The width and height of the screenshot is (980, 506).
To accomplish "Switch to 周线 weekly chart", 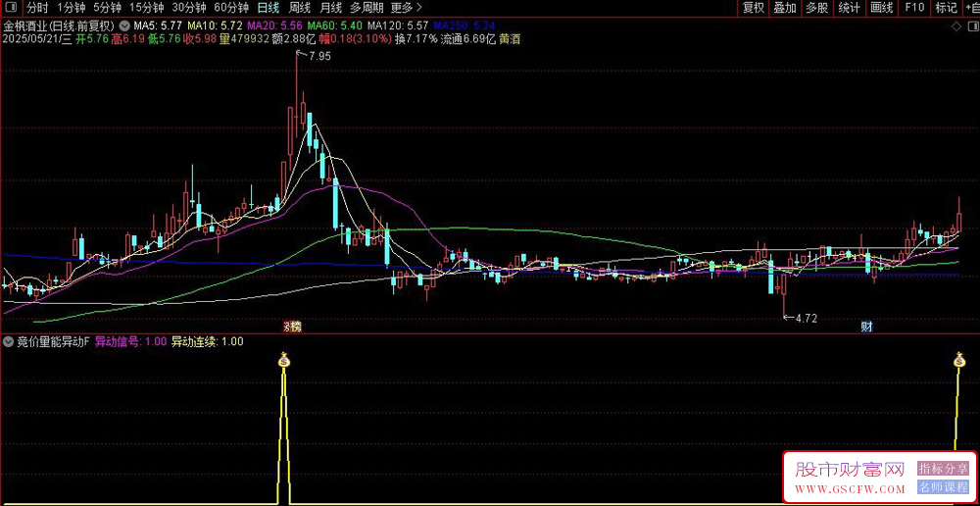I will [299, 8].
